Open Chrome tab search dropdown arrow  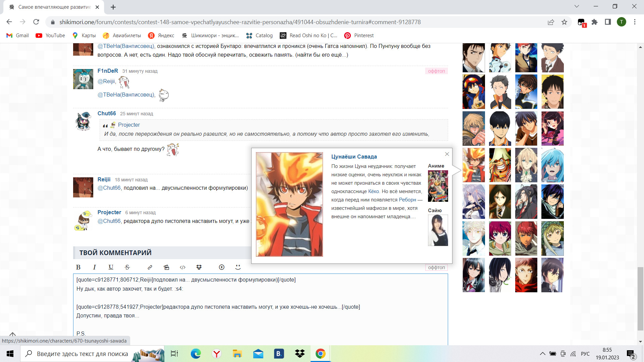pyautogui.click(x=577, y=6)
